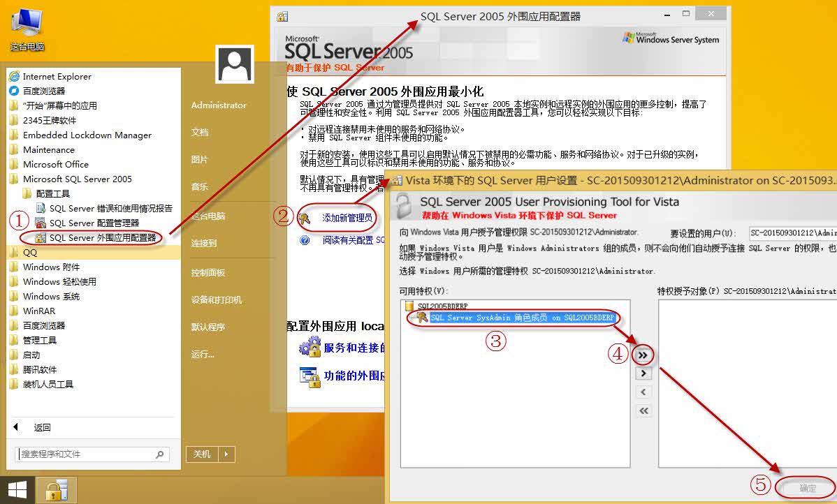The image size is (837, 504).
Task: Click 要设置的用户 input field
Action: coord(792,233)
